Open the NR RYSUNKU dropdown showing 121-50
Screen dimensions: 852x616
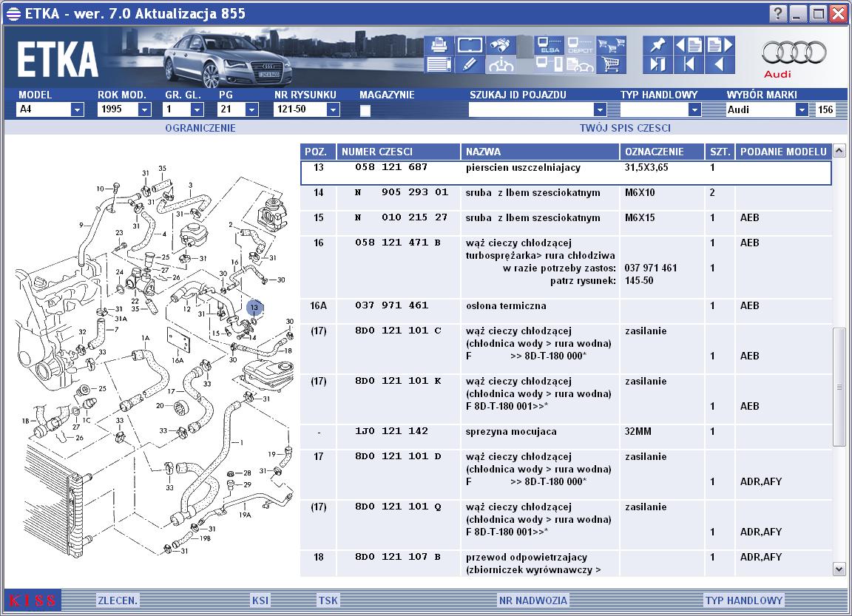(333, 109)
